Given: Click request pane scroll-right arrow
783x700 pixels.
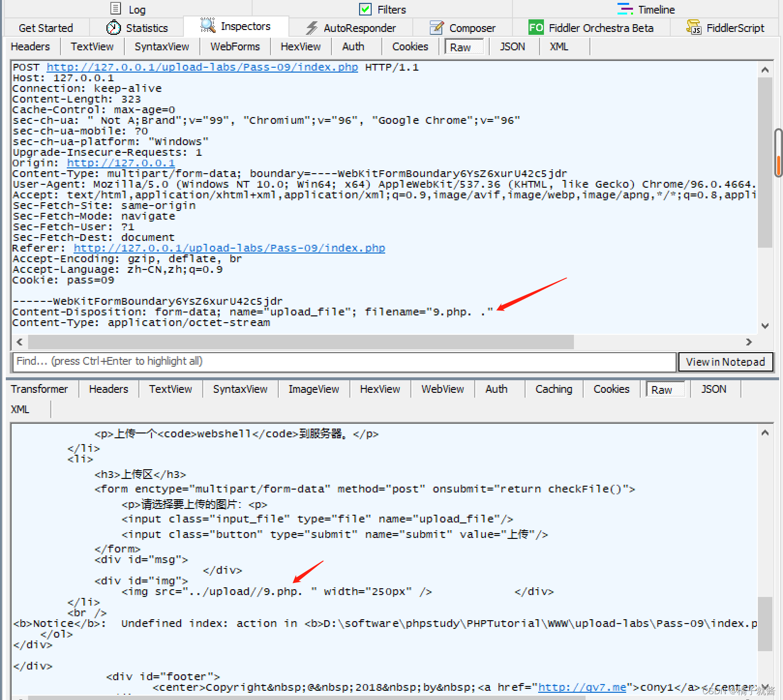Looking at the screenshot, I should (749, 342).
